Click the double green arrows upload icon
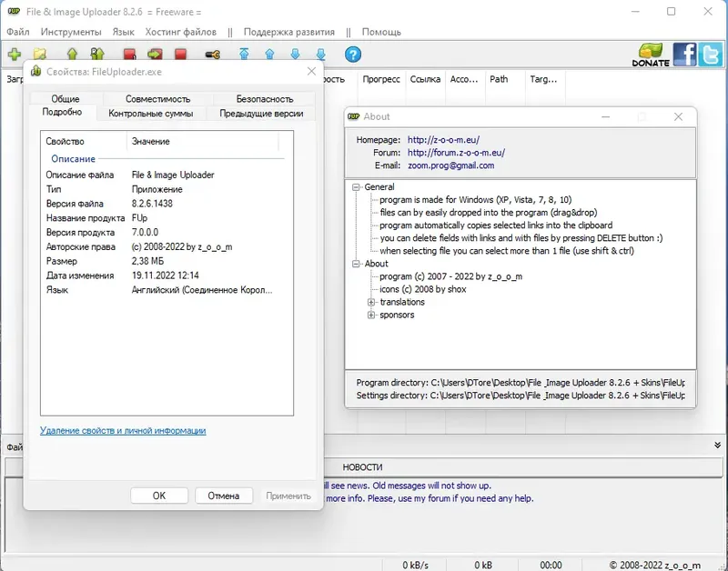The height and width of the screenshot is (571, 728). click(x=97, y=55)
